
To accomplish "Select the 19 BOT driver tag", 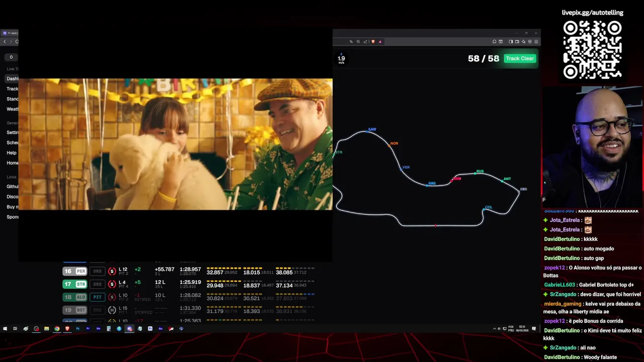I will point(74,310).
